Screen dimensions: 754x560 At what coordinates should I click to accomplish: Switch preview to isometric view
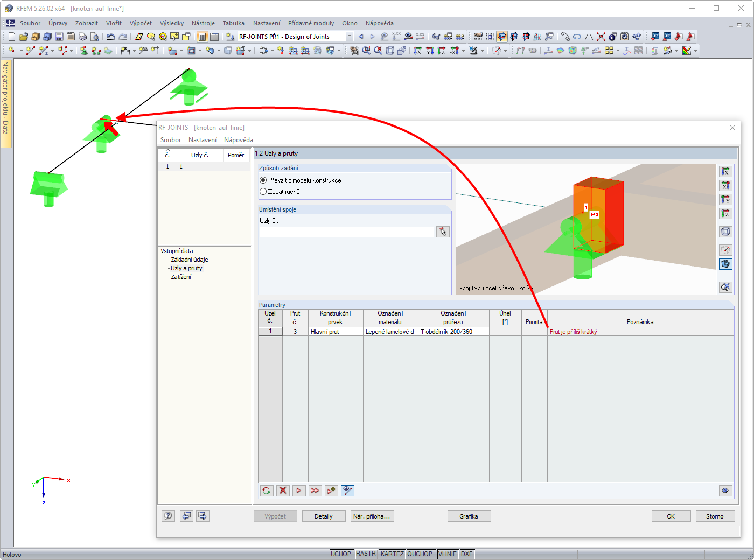point(725,232)
